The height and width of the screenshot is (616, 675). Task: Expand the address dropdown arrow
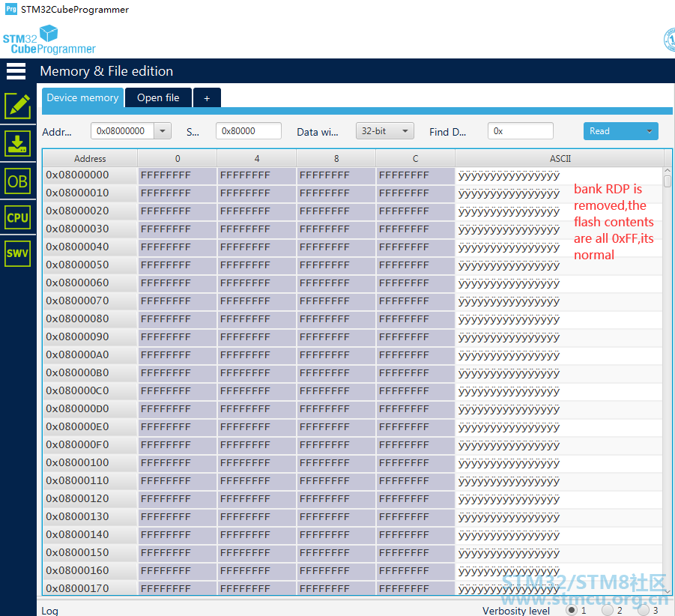pos(163,131)
